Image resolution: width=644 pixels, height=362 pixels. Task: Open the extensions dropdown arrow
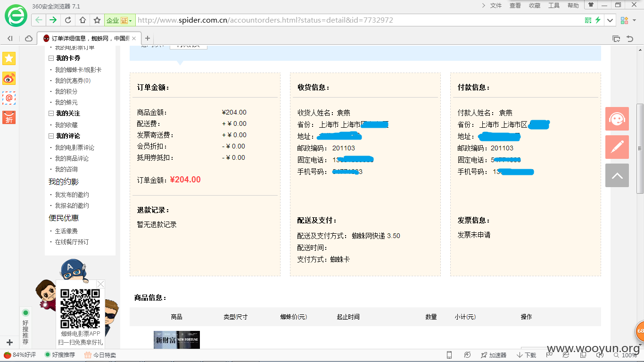tap(634, 20)
